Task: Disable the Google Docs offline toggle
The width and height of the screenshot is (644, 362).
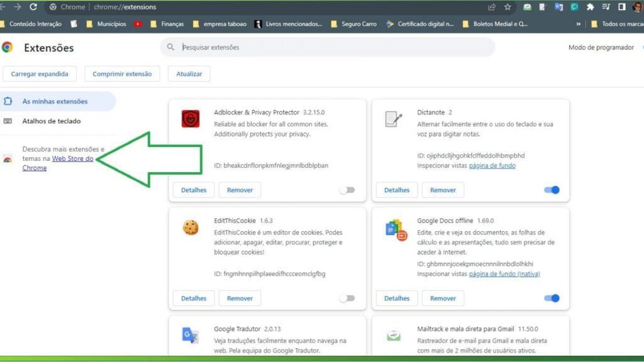Action: click(x=552, y=299)
